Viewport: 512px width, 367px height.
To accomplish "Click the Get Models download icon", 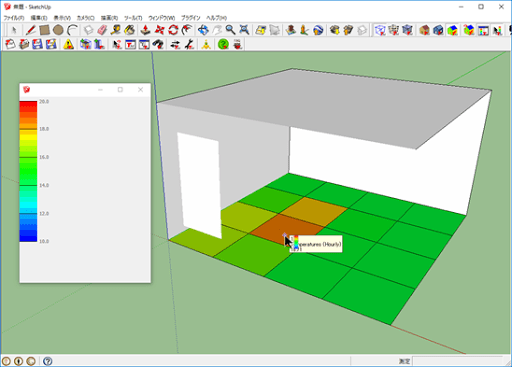I will [x=334, y=30].
